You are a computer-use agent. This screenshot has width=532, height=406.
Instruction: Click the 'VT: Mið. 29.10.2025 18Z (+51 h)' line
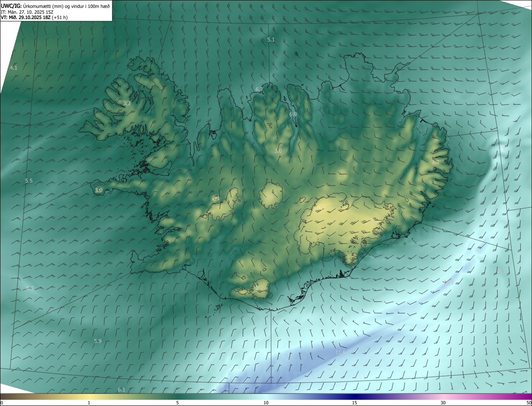34,17
